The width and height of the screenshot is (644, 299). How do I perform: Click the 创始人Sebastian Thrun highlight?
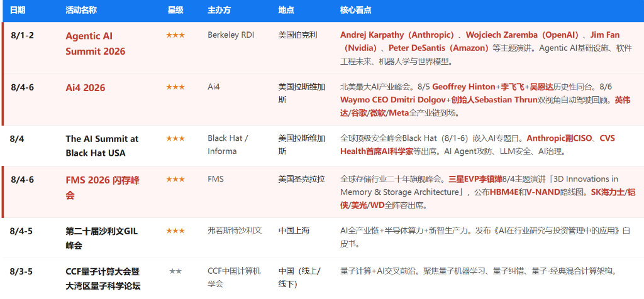click(494, 100)
